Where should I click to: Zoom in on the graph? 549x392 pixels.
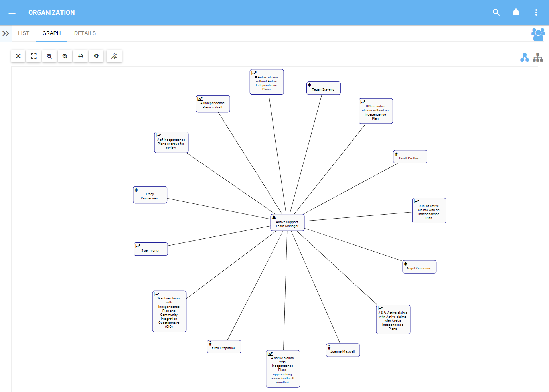(49, 56)
